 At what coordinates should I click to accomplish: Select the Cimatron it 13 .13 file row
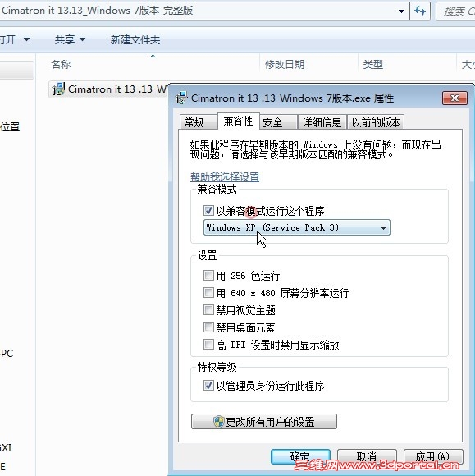[x=108, y=89]
